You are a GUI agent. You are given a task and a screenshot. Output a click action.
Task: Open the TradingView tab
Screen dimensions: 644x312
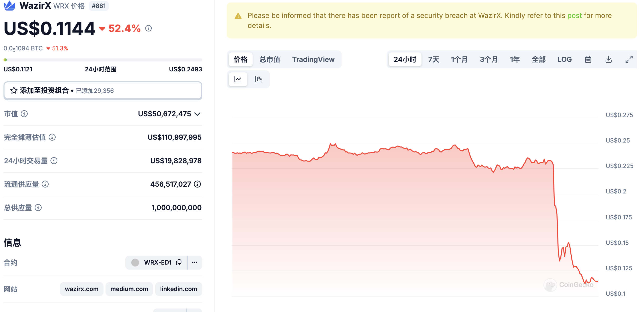click(313, 59)
